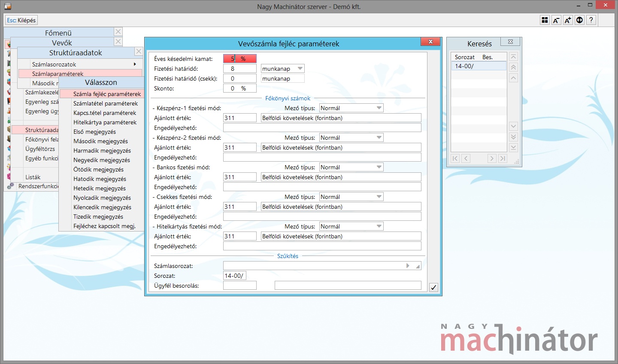This screenshot has height=364, width=618.
Task: Open Mező típus dropdown for Hitelkártyás fizetési mód
Action: tap(379, 226)
